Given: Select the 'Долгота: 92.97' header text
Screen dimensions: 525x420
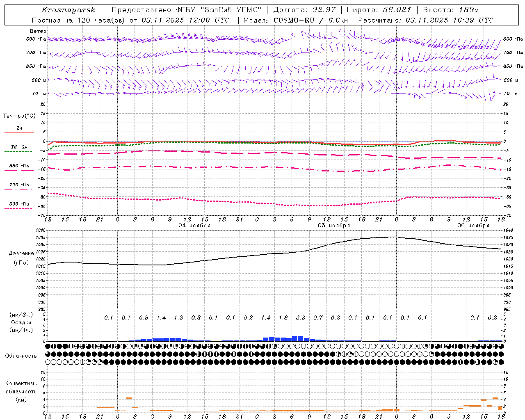Looking at the screenshot, I should (x=304, y=10).
